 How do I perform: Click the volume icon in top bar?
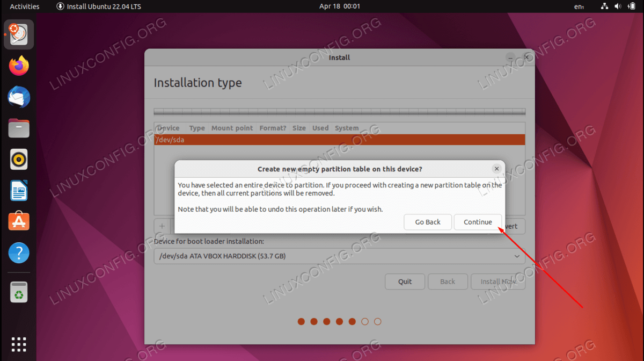point(617,6)
